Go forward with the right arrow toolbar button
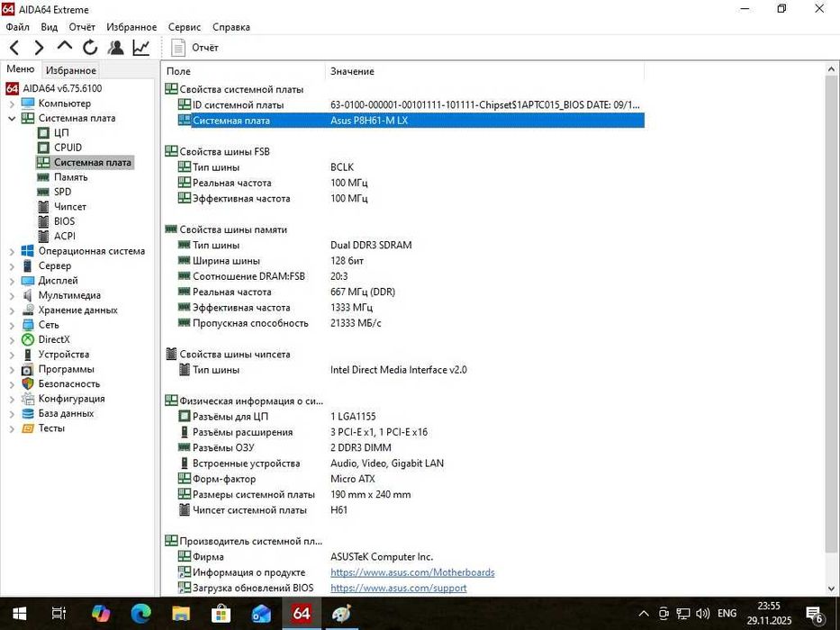This screenshot has height=630, width=840. (x=39, y=48)
